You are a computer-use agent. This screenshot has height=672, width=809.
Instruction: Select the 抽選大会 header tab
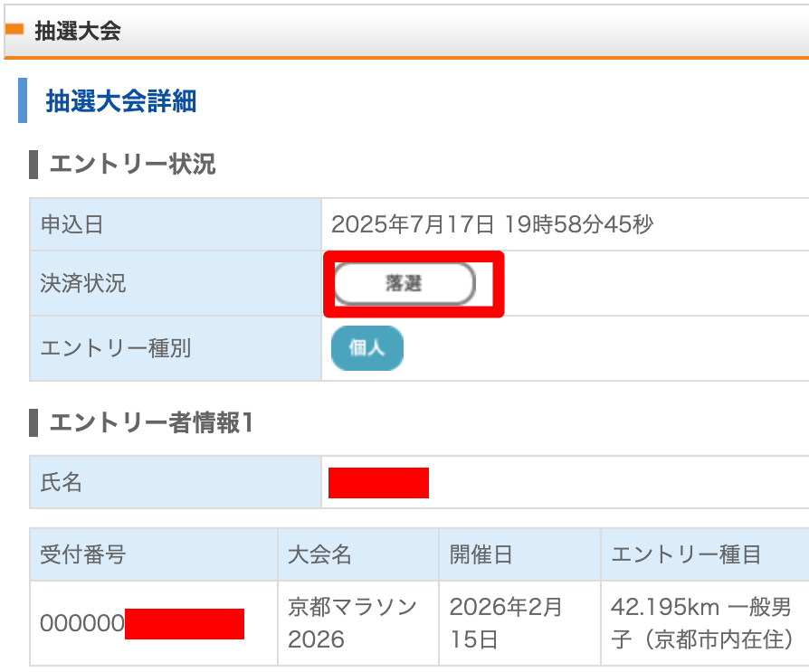(59, 28)
